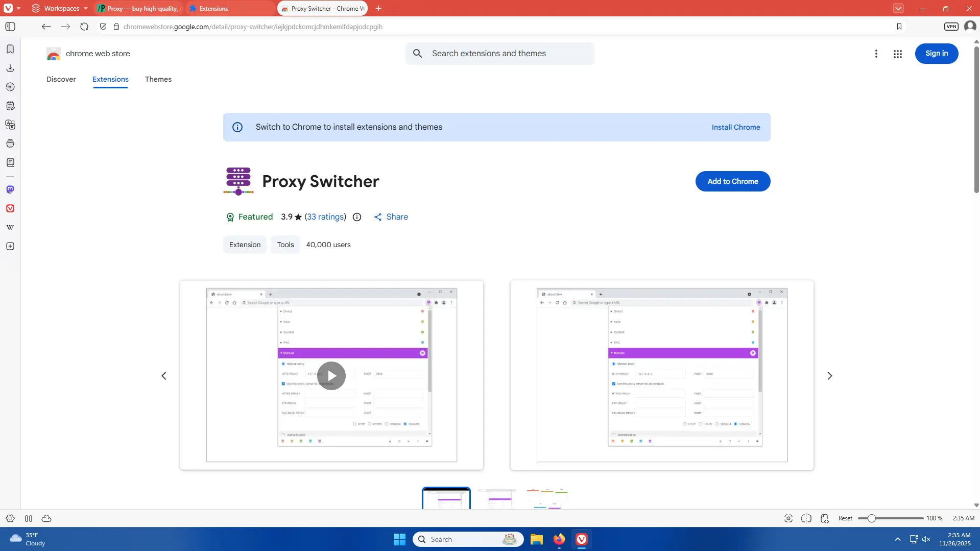The image size is (980, 551).
Task: Select Proxy Switcher Chrome Web Store tab
Action: (x=323, y=8)
